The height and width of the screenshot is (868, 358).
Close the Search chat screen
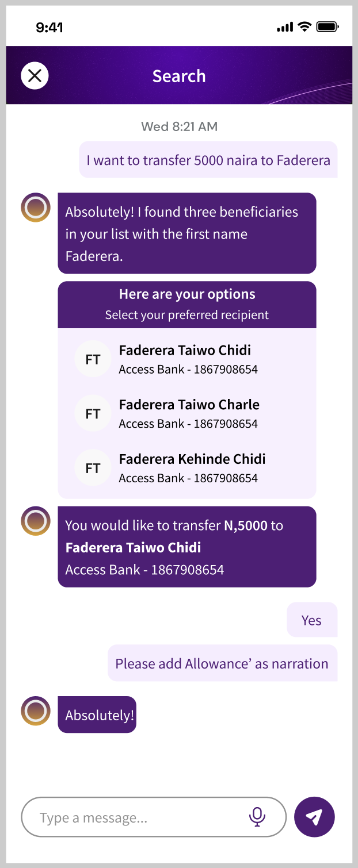point(35,76)
